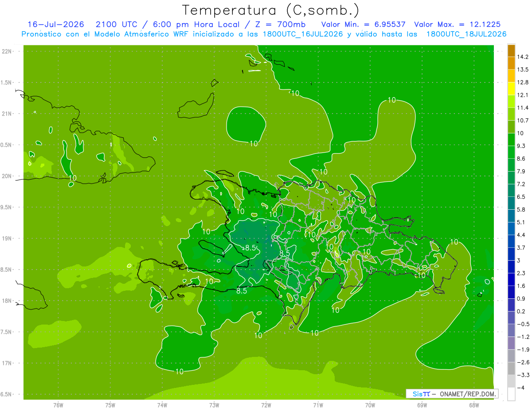This screenshot has height=411, width=532.
Task: Click the '72W' longitude label
Action: point(266,405)
